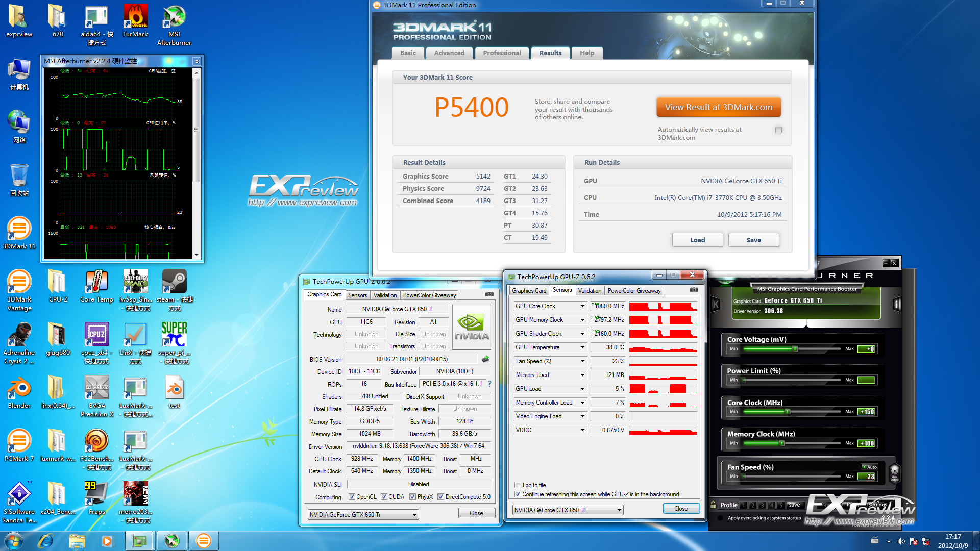Enable the Log to file checkbox
The height and width of the screenshot is (551, 980).
(x=518, y=485)
